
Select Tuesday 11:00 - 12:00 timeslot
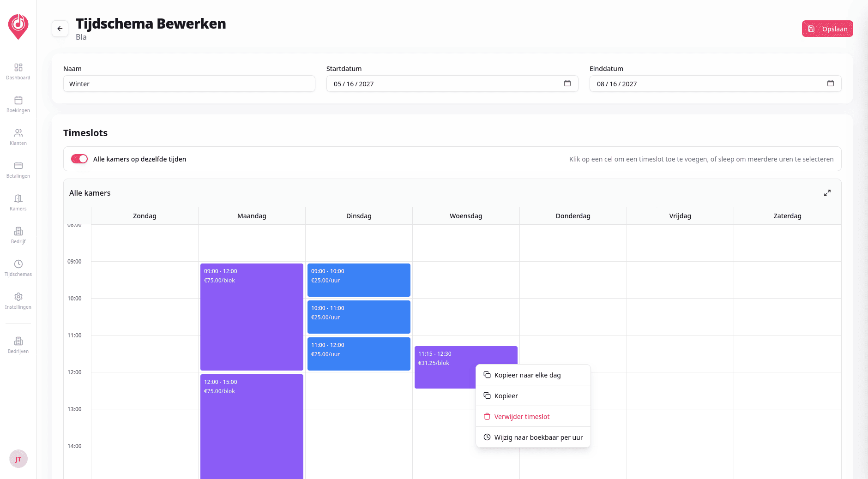click(x=359, y=354)
